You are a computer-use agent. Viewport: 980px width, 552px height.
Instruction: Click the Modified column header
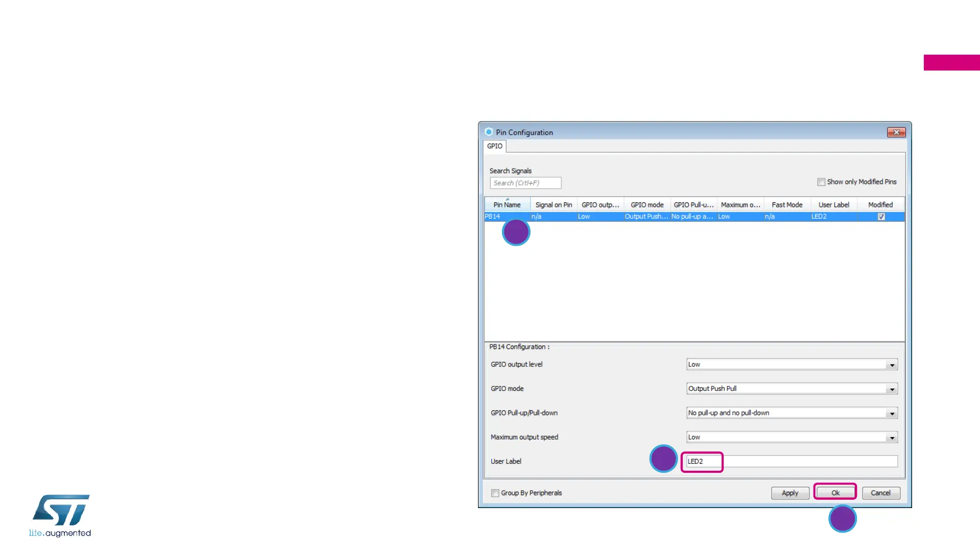(880, 205)
